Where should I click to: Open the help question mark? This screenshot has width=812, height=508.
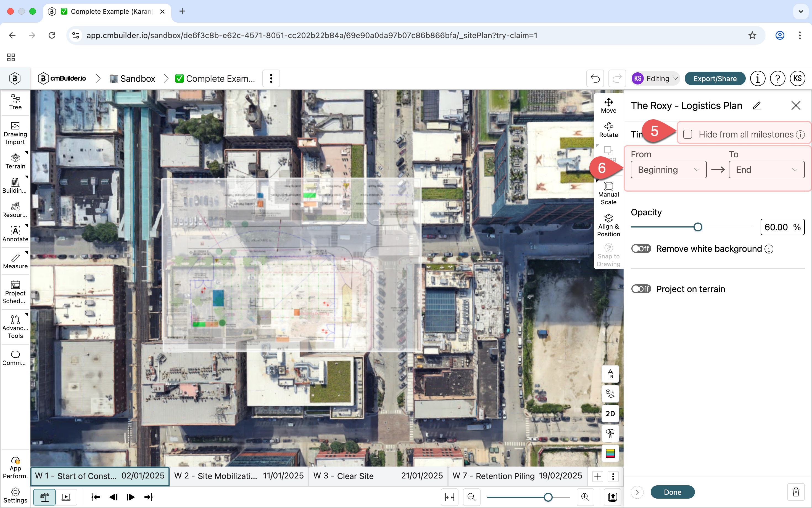click(777, 79)
